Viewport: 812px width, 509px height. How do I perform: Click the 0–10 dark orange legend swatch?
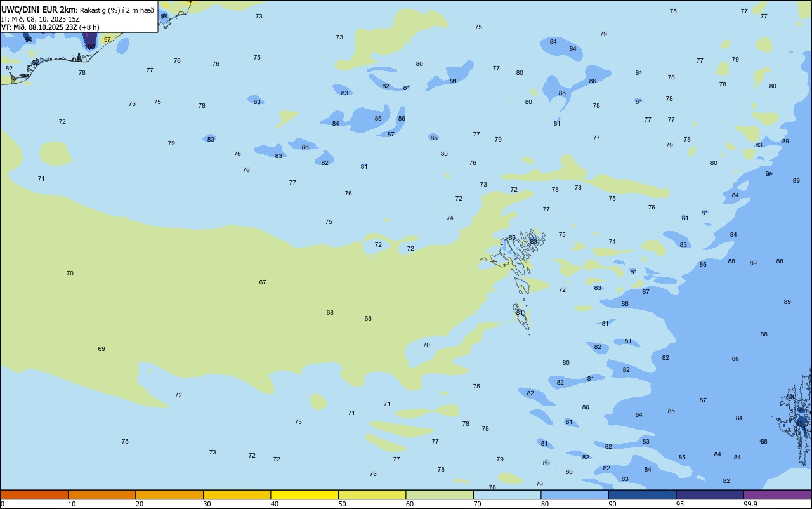pyautogui.click(x=34, y=494)
